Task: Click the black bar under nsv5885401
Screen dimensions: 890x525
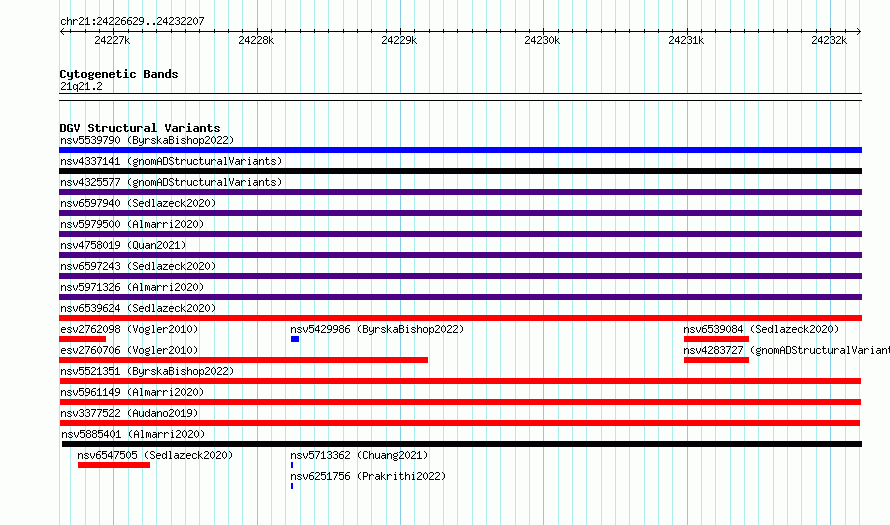Action: [462, 444]
